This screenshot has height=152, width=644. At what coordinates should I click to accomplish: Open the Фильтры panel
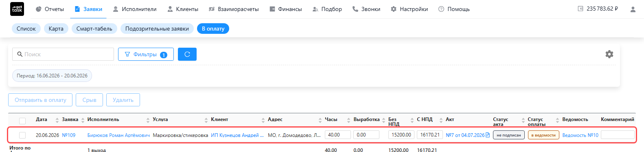[146, 54]
